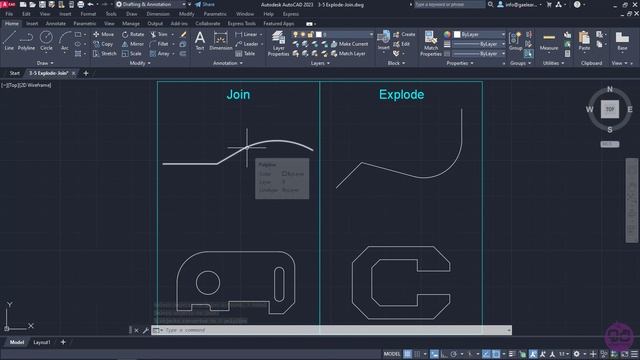
Task: Click the Fillet tool
Action: click(x=159, y=44)
